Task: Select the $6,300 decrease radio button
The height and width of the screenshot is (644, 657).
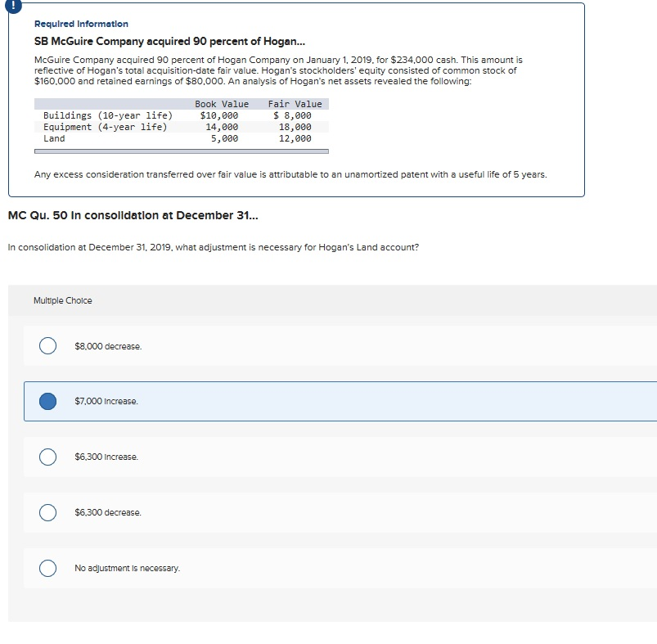Action: (x=47, y=512)
